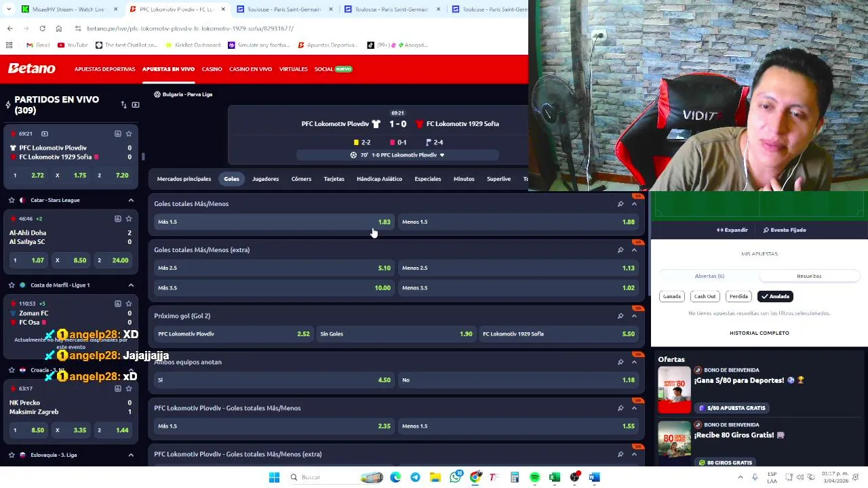Collapse the Costa de Marfil - Ligue 1 group

(x=131, y=285)
